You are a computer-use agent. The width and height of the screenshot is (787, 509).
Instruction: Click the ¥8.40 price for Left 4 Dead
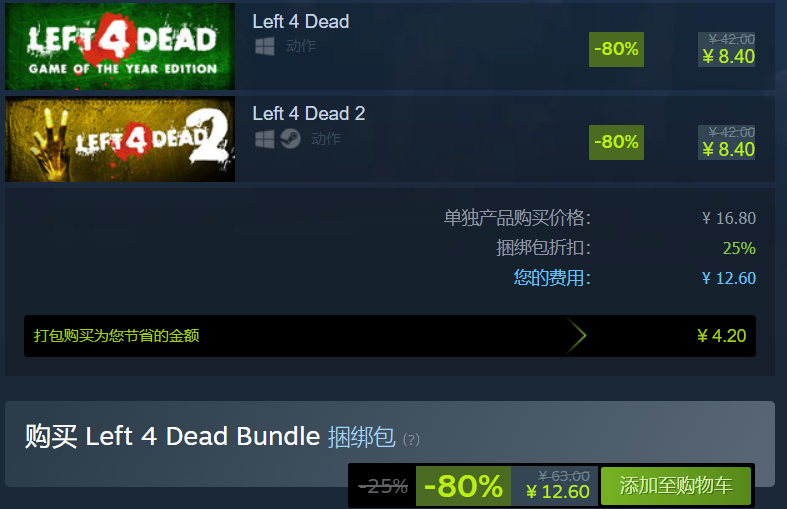(x=728, y=57)
